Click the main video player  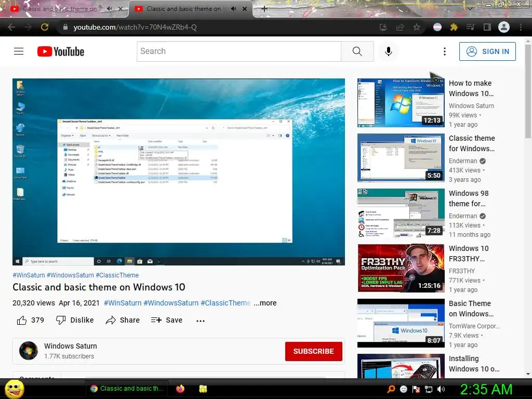point(179,171)
